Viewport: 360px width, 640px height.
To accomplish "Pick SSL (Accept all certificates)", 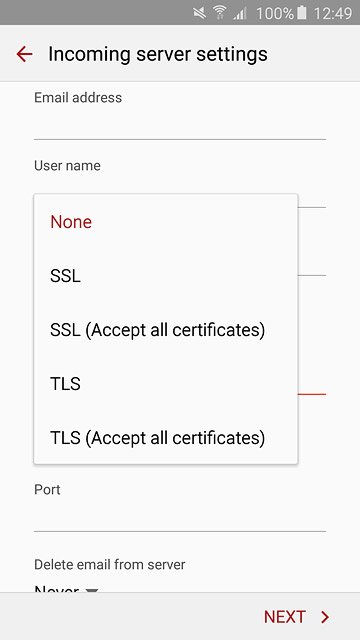I will pos(166,330).
